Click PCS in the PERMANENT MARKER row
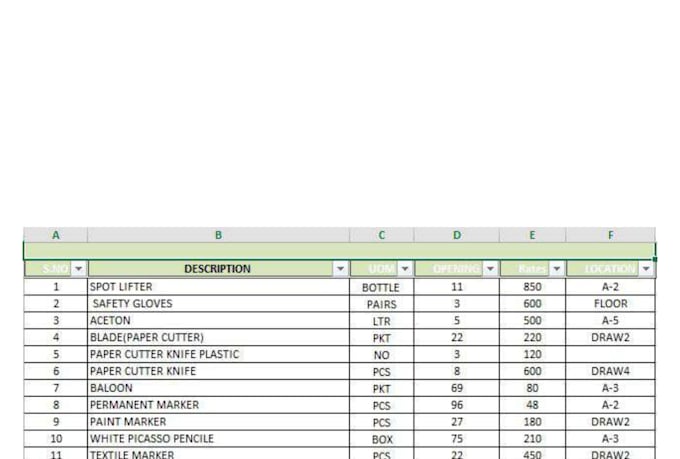Viewport: 680px width, 459px height. tap(382, 405)
